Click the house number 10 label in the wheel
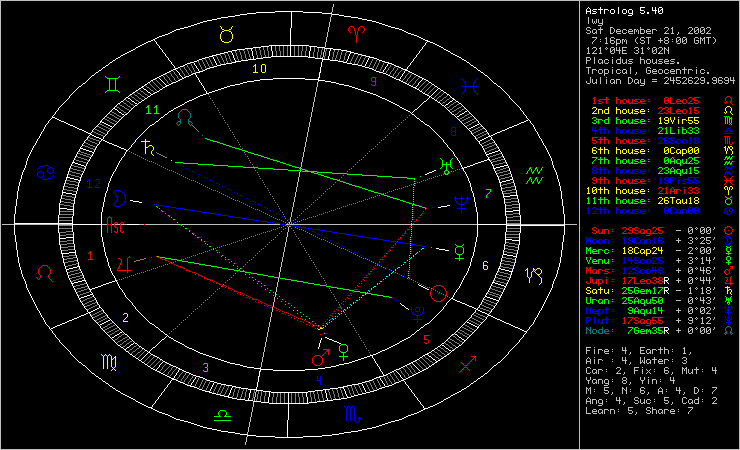Image resolution: width=740 pixels, height=450 pixels. click(259, 69)
